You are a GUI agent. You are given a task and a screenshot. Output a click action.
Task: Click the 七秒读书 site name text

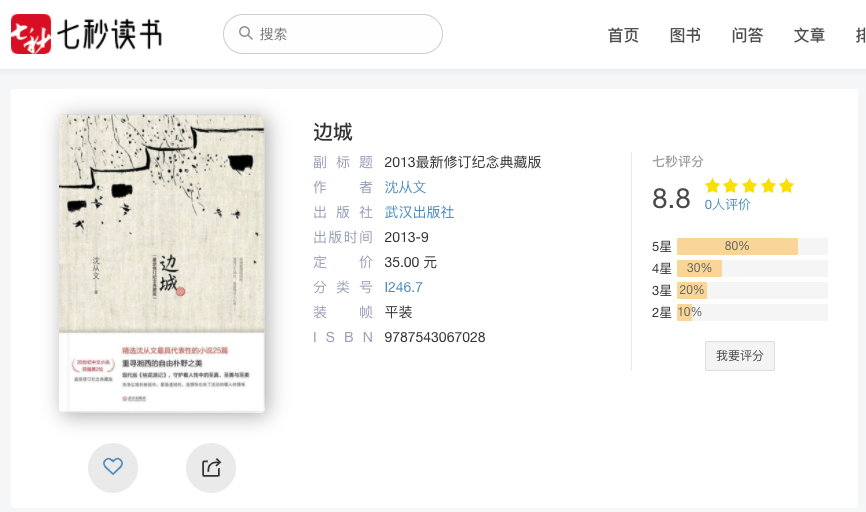pos(110,34)
